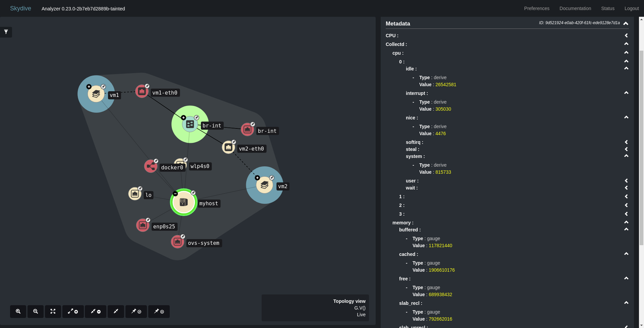644x328 pixels.
Task: Toggle the pin on lo node
Action: point(140,188)
